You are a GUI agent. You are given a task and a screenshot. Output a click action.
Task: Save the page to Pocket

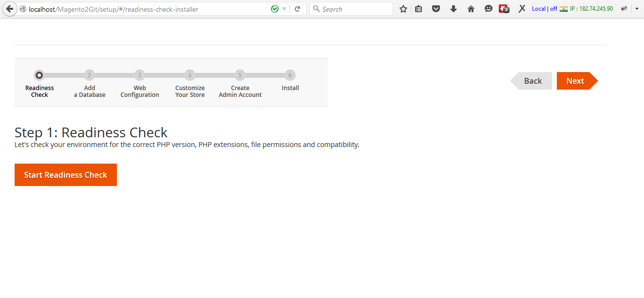click(x=436, y=9)
